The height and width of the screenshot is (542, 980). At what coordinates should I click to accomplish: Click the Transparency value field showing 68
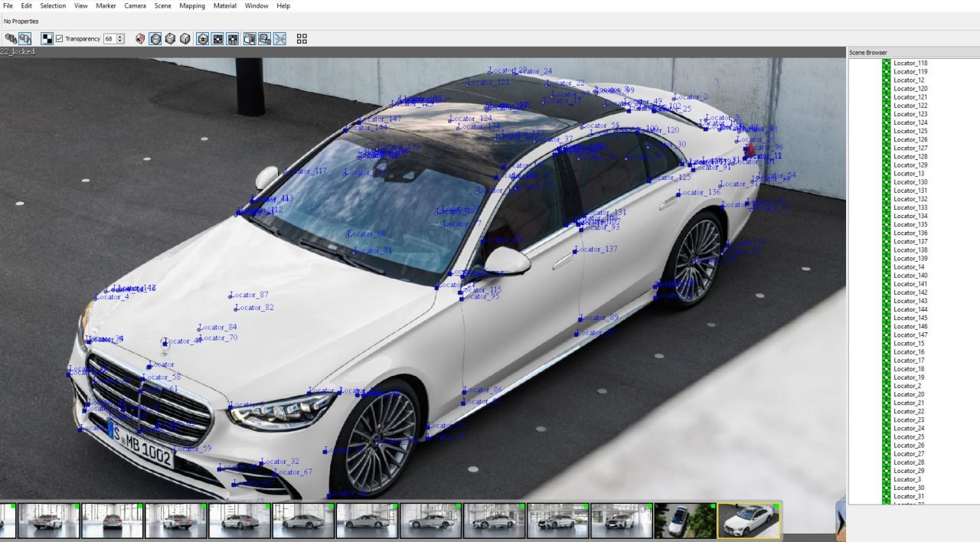point(109,38)
